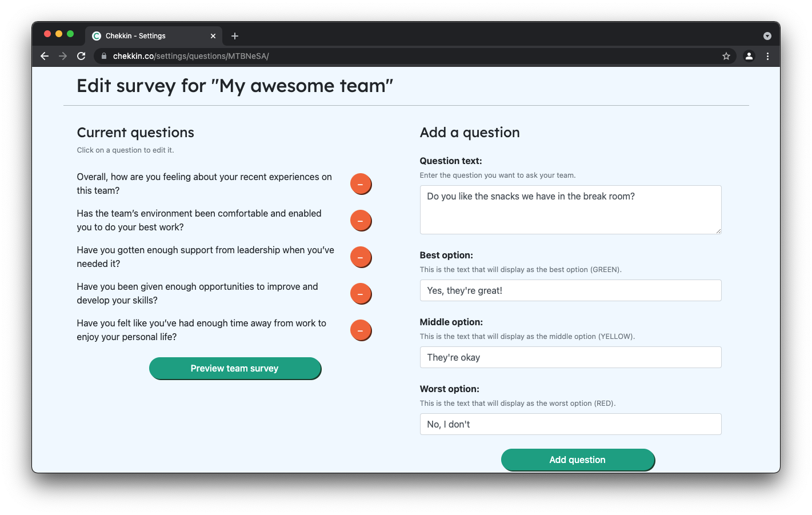The height and width of the screenshot is (515, 812).
Task: Edit question about opportunities to improve skills
Action: [198, 294]
